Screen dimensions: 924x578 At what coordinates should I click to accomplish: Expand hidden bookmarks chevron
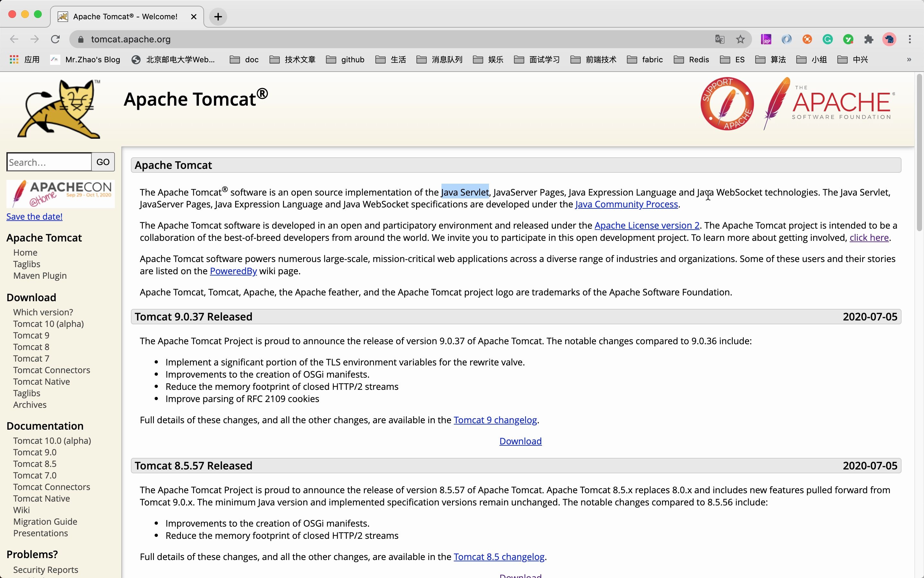click(909, 59)
